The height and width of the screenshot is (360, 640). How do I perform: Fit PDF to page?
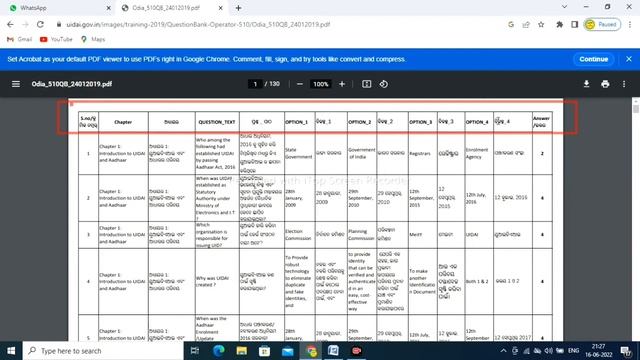pyautogui.click(x=367, y=84)
